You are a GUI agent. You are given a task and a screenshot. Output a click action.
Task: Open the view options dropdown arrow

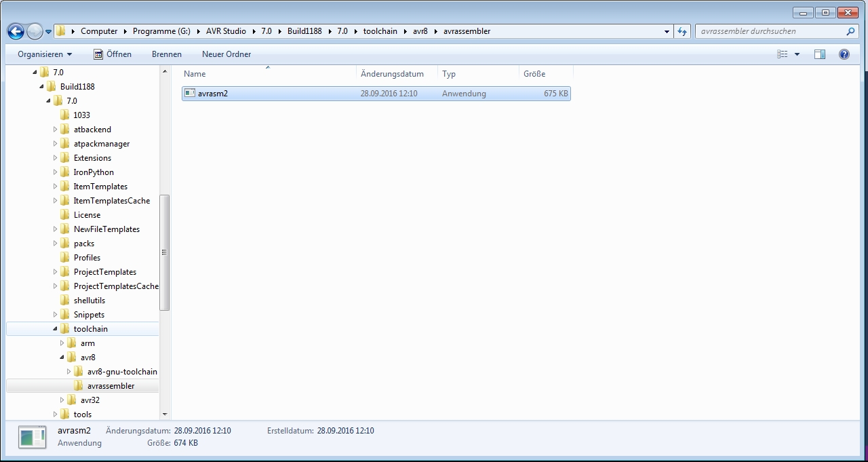pyautogui.click(x=797, y=54)
